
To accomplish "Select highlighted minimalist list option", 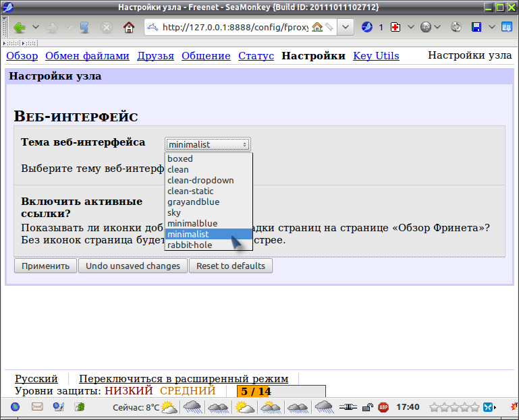I will [209, 234].
